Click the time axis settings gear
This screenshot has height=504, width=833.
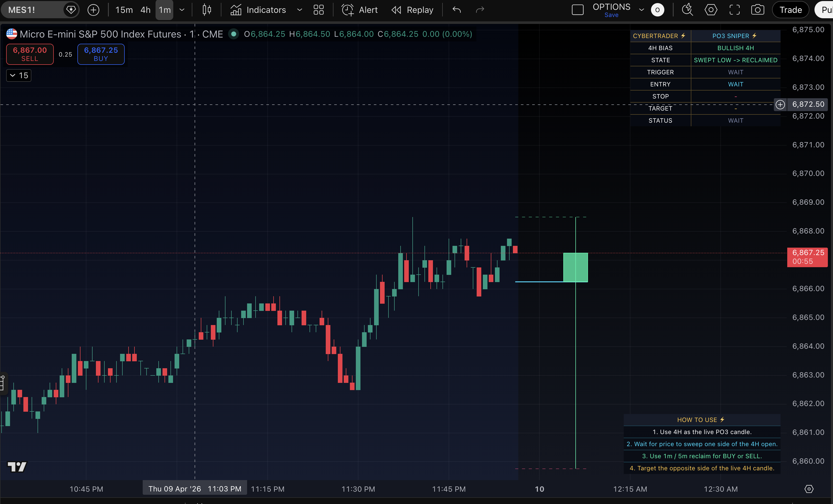point(809,489)
